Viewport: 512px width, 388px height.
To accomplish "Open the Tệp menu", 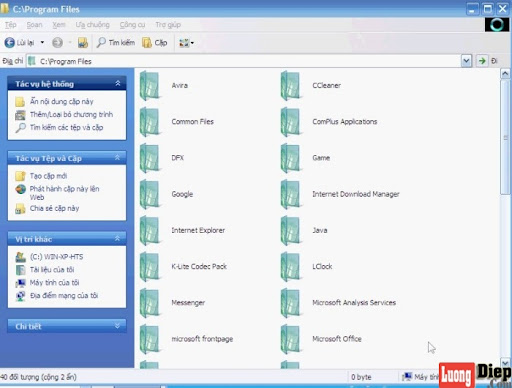I will point(11,25).
